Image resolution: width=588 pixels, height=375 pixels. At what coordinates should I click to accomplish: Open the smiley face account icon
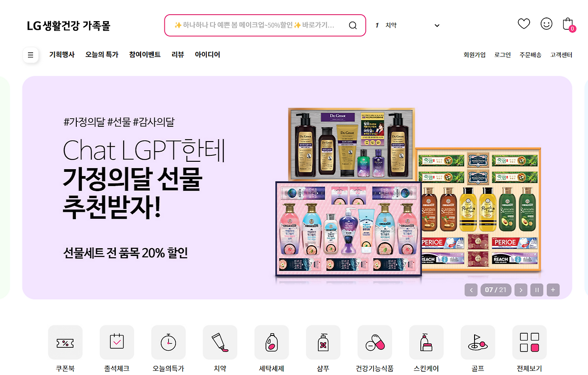click(x=546, y=24)
